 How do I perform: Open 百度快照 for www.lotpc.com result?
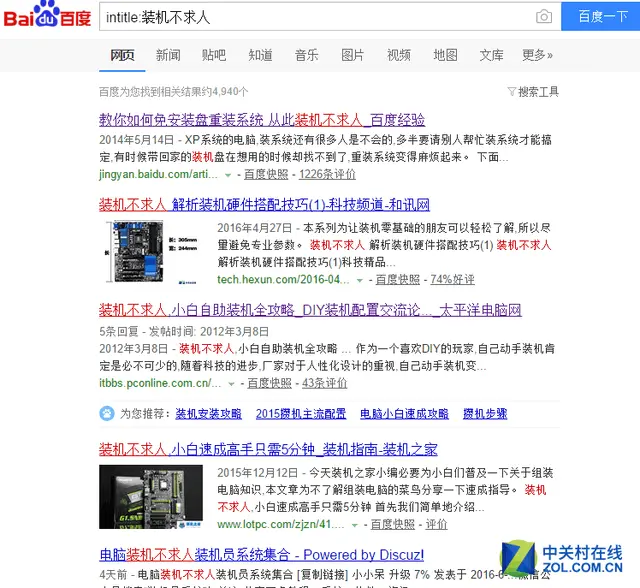coord(393,524)
